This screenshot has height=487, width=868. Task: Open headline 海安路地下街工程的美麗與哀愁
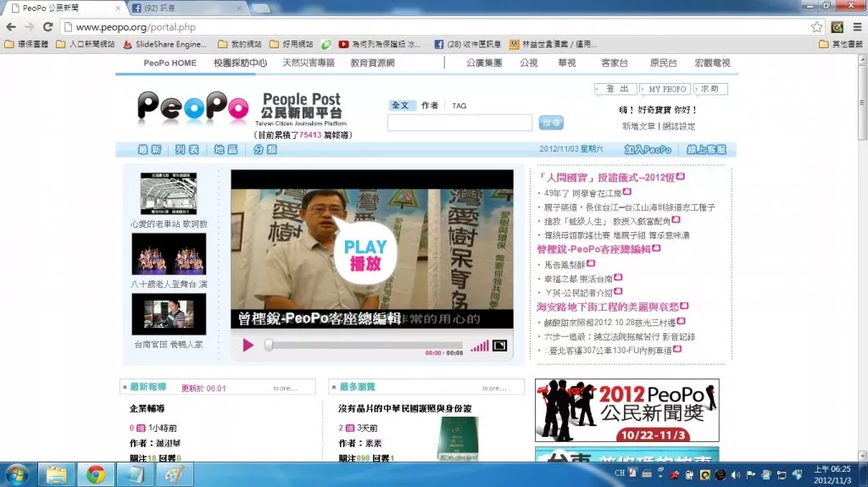point(608,307)
